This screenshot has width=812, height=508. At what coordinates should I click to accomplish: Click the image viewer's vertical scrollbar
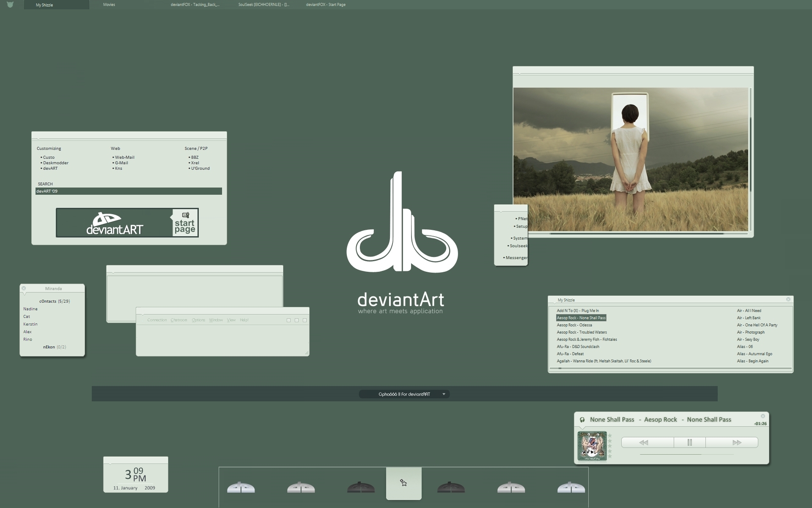[751, 160]
